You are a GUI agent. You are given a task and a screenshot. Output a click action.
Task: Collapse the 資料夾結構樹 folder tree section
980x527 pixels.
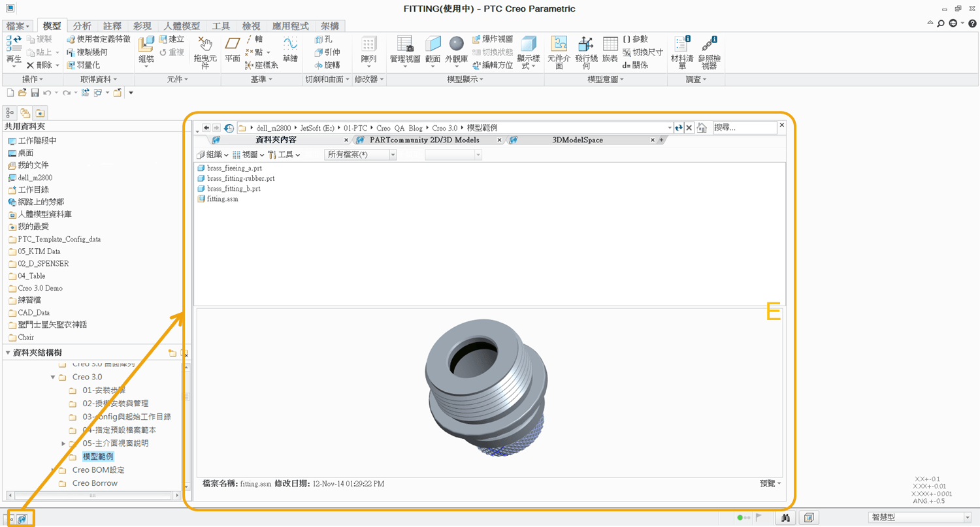pos(8,353)
